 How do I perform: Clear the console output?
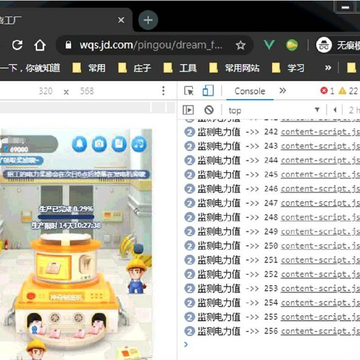coord(209,110)
